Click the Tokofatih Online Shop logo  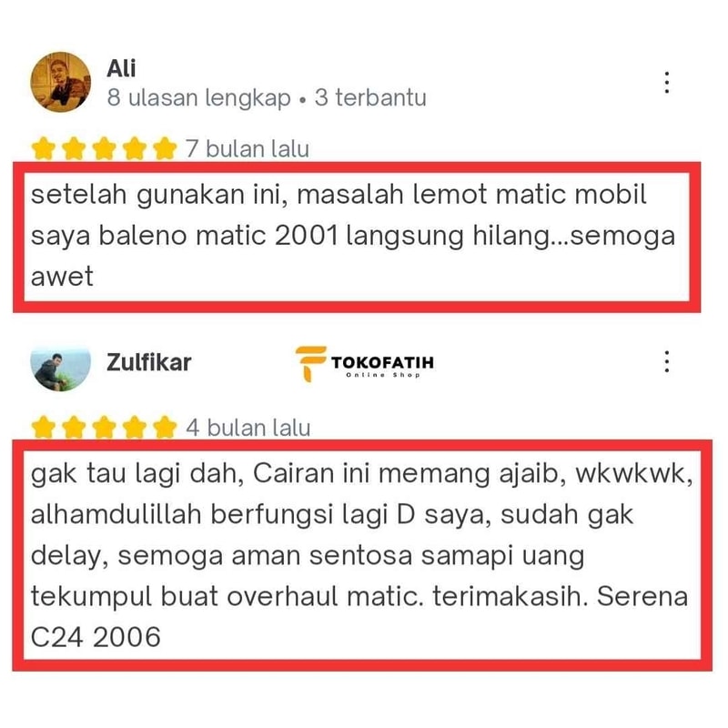pos(365,364)
